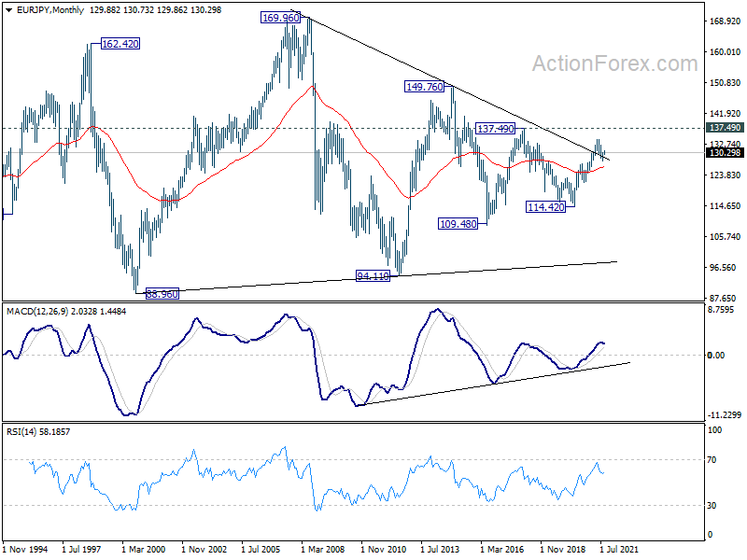Select the 109.480 low label
This screenshot has width=747, height=560.
pyautogui.click(x=458, y=224)
